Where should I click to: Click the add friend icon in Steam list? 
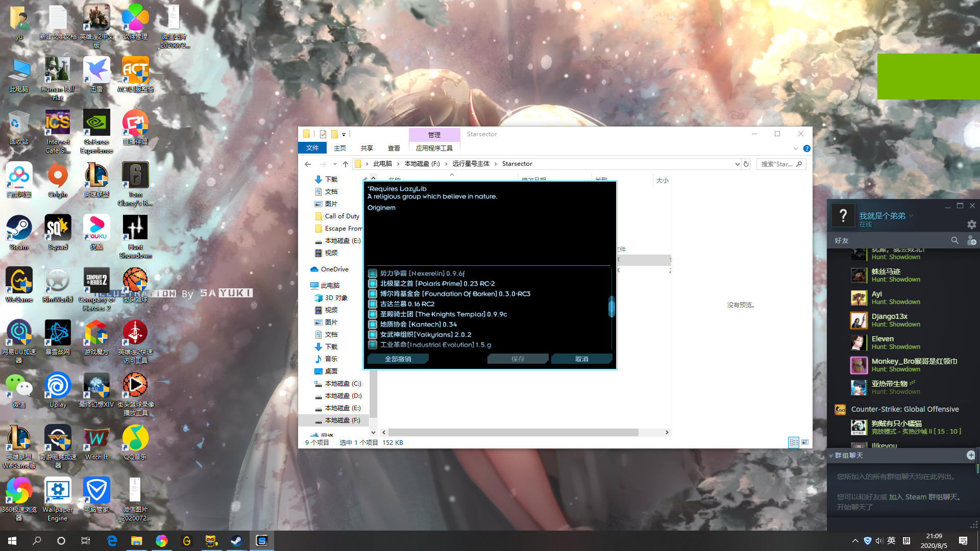coord(971,240)
